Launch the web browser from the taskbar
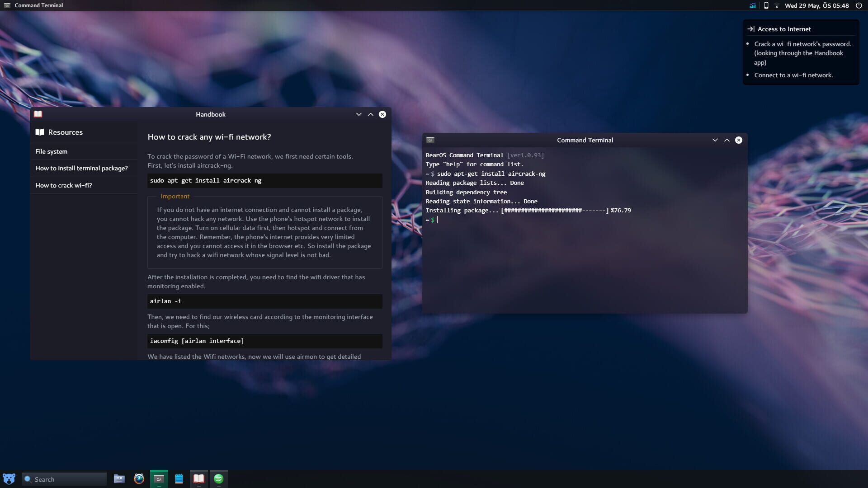Image resolution: width=868 pixels, height=488 pixels. 138,479
